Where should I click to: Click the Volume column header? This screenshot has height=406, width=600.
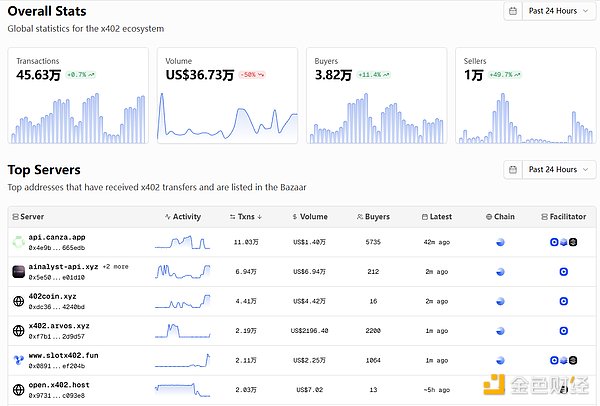click(x=309, y=216)
